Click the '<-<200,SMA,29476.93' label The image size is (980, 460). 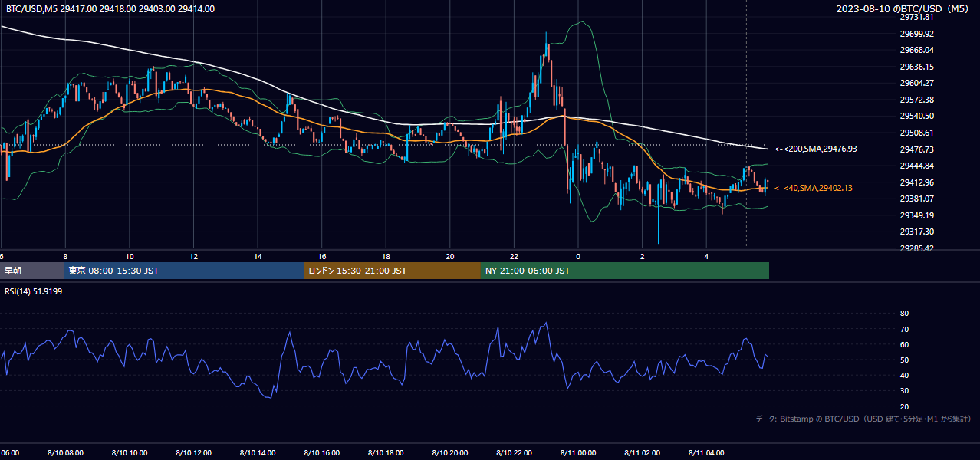click(x=816, y=149)
